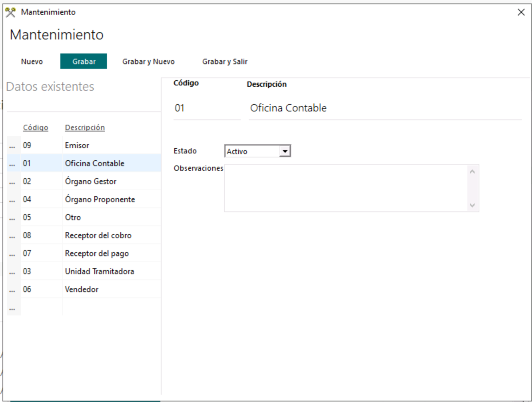
Task: Click Grabar y Nuevo
Action: (x=148, y=62)
